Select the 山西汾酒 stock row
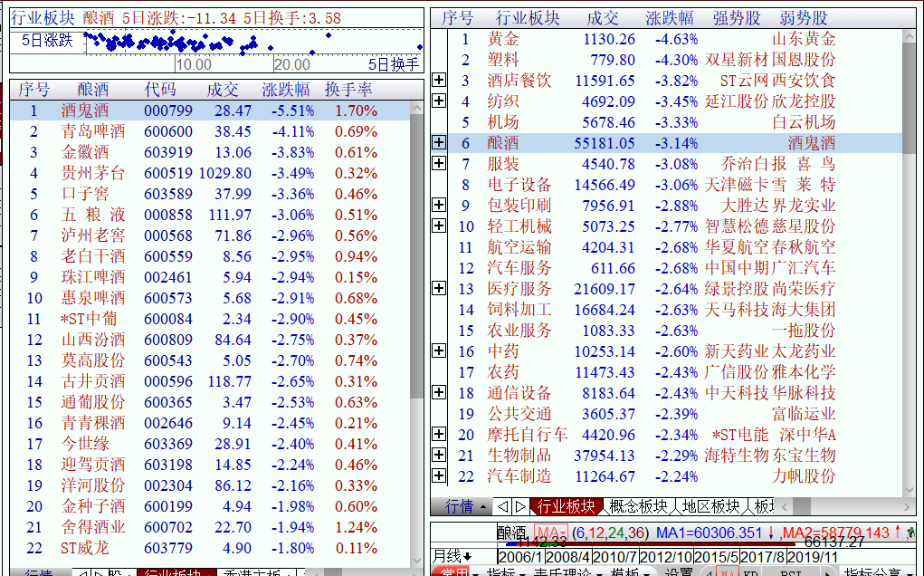Image resolution: width=924 pixels, height=576 pixels. point(210,340)
